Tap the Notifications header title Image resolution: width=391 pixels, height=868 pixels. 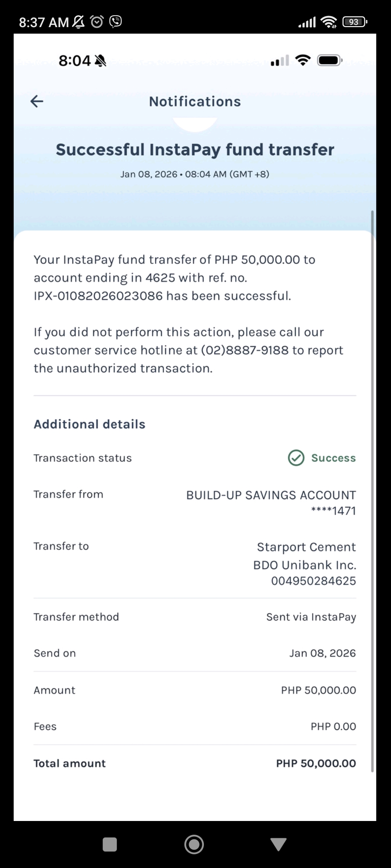[195, 102]
